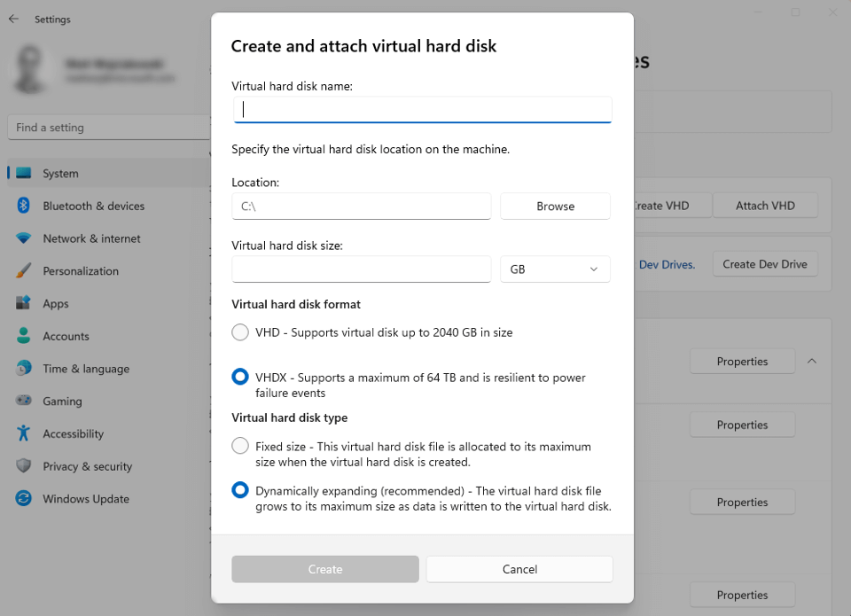Click the Accounts person icon
The width and height of the screenshot is (851, 616).
24,336
